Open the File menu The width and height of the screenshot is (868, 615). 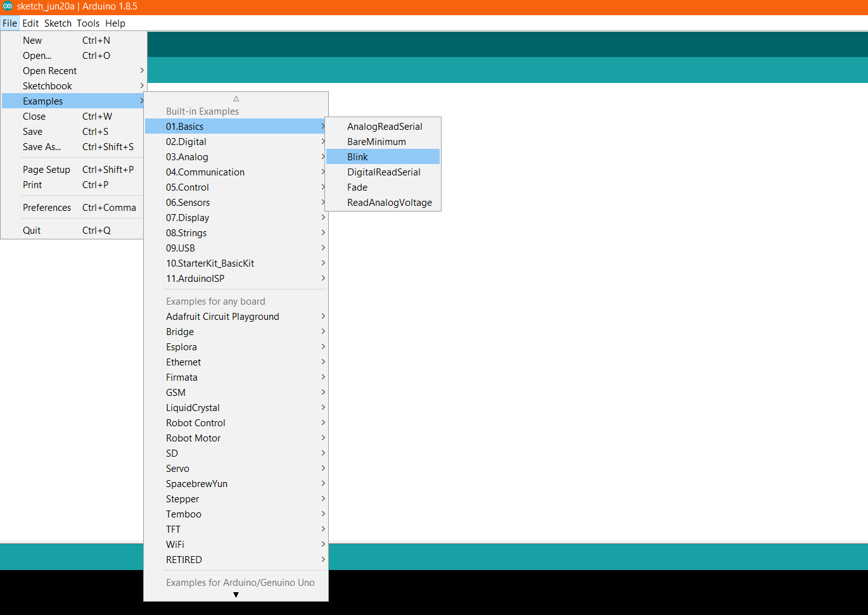tap(10, 23)
